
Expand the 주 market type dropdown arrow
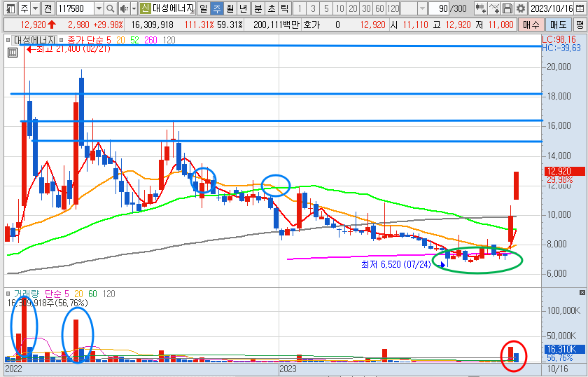[x=35, y=8]
